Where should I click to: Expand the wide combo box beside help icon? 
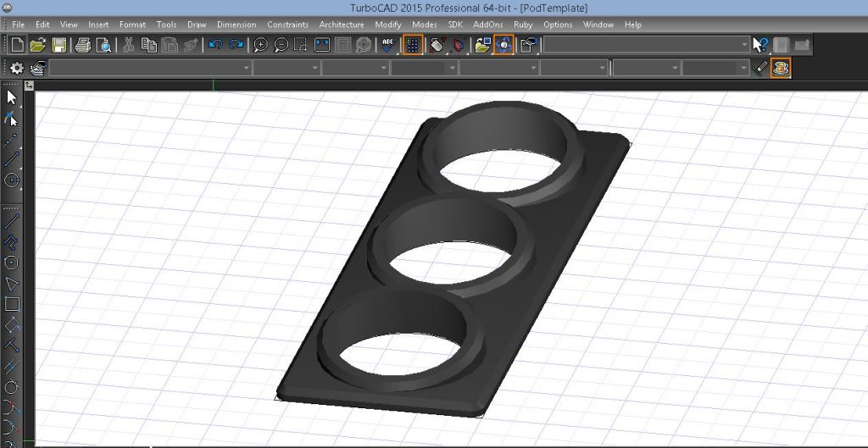[646, 45]
